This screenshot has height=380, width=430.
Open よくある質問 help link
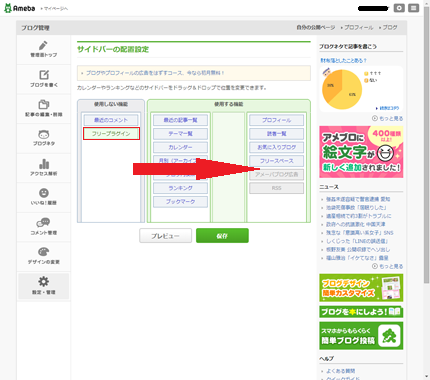(340, 371)
